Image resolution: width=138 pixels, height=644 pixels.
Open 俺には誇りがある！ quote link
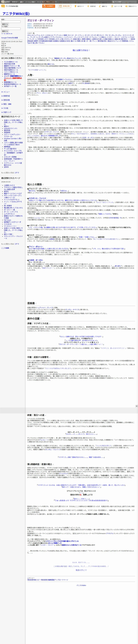click(x=81, y=50)
